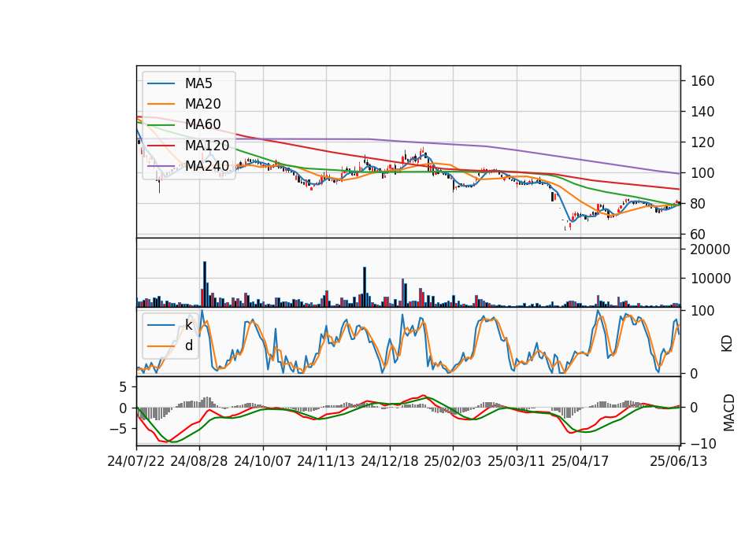Click the 24/08/28 date axis label
The image size is (756, 543).
click(x=199, y=461)
